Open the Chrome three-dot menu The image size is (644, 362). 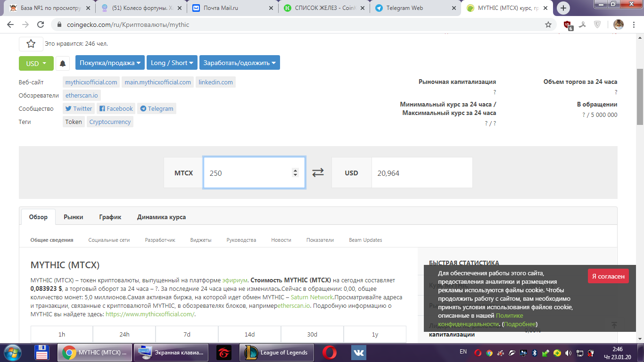tap(634, 25)
